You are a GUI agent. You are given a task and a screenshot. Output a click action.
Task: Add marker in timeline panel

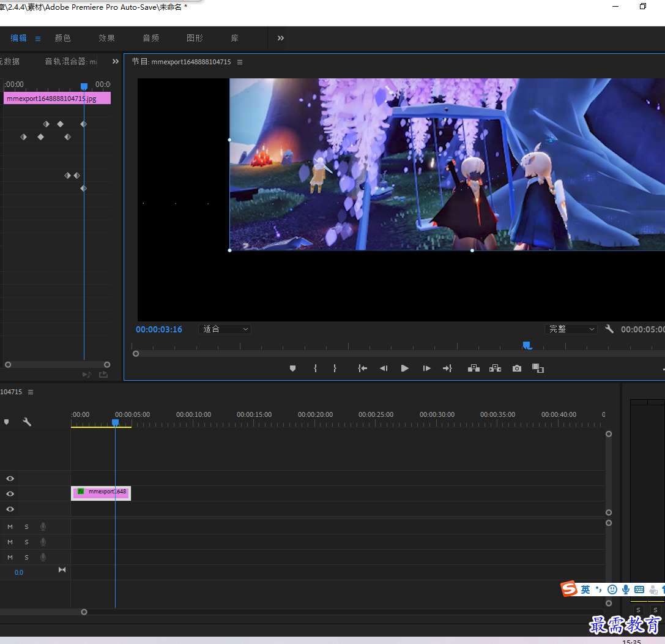(x=6, y=422)
